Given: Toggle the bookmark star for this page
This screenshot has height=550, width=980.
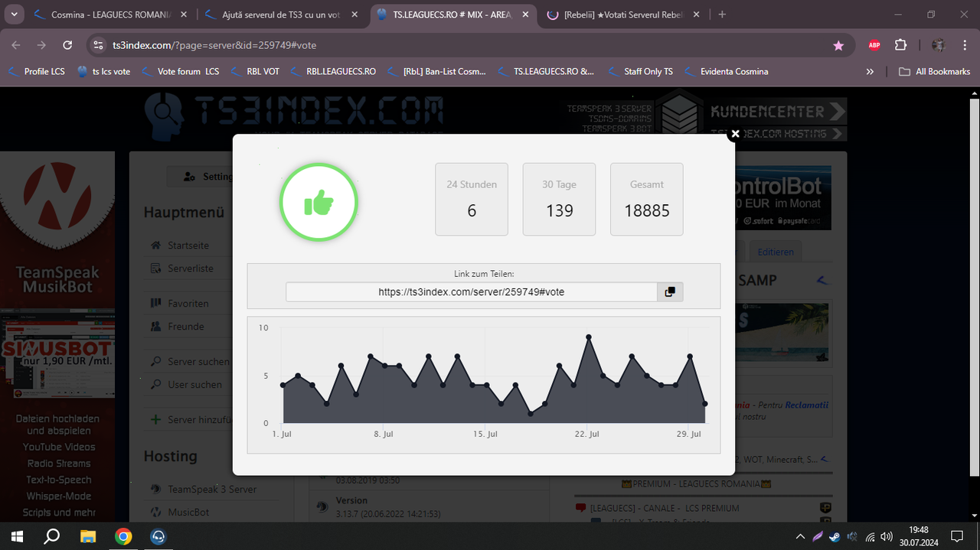Looking at the screenshot, I should pos(838,45).
